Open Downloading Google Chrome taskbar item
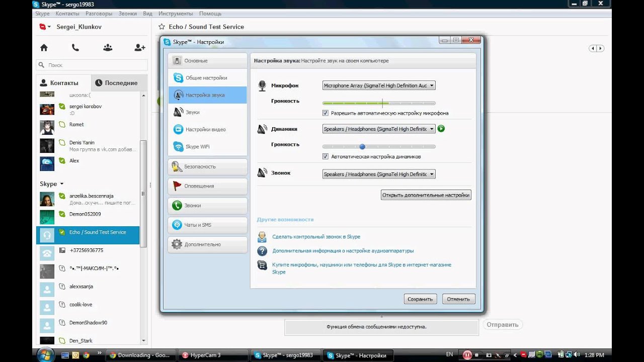This screenshot has width=644, height=362. (x=141, y=355)
